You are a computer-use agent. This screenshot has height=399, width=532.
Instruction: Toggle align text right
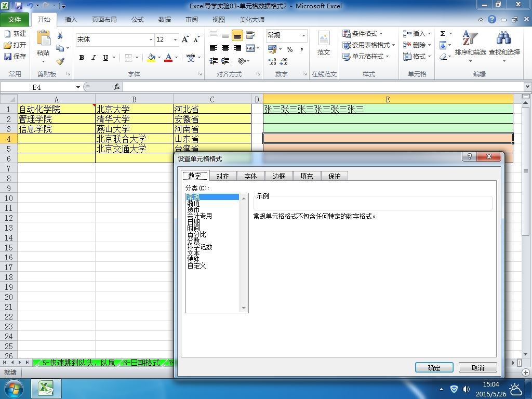[237, 48]
